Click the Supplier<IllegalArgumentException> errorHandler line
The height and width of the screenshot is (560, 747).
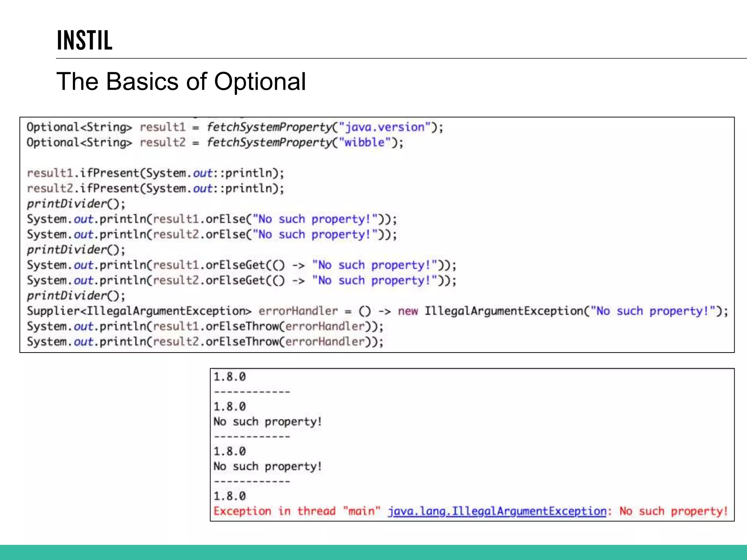[x=378, y=311]
